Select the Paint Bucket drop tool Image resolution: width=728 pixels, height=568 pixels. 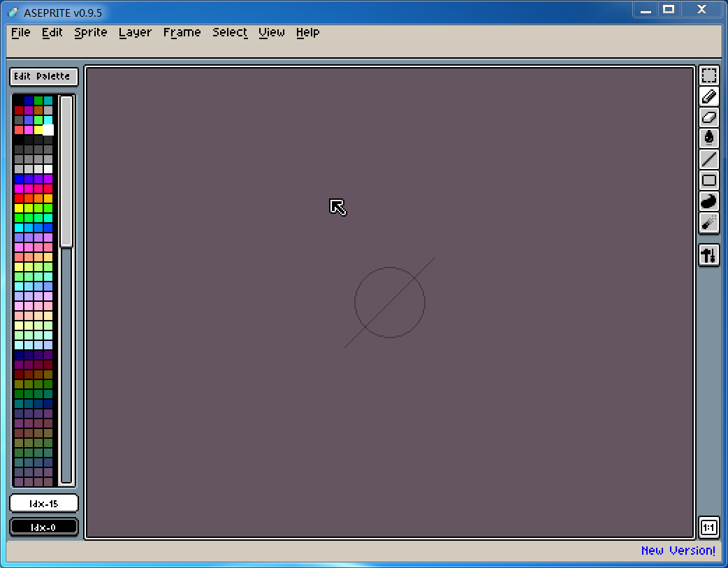(x=709, y=138)
